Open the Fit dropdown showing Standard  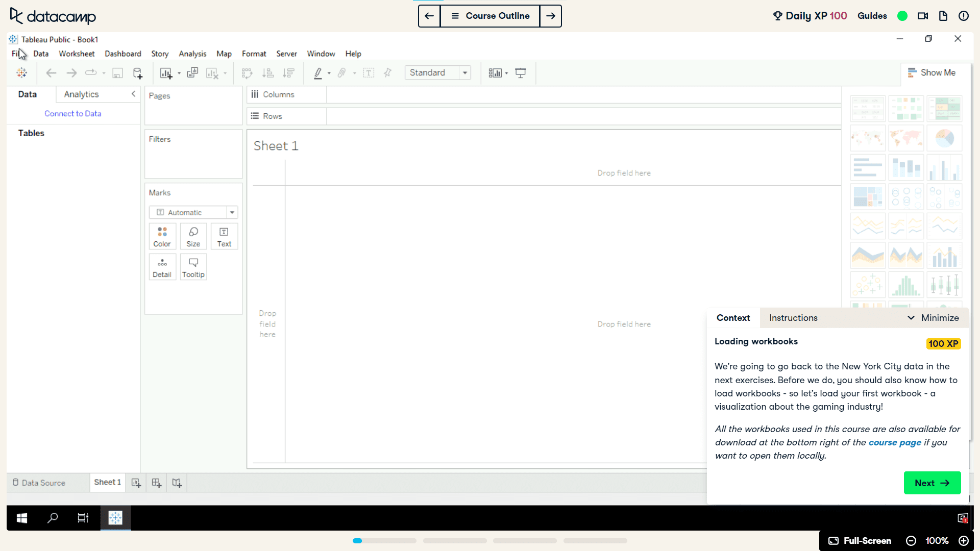465,72
